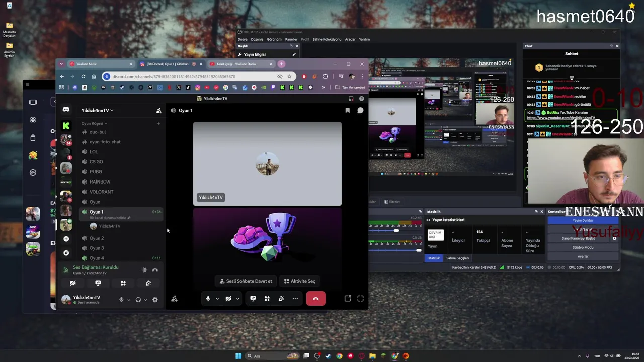This screenshot has width=644, height=362.
Task: Switch to YouTube Studio browser tab
Action: (x=240, y=64)
